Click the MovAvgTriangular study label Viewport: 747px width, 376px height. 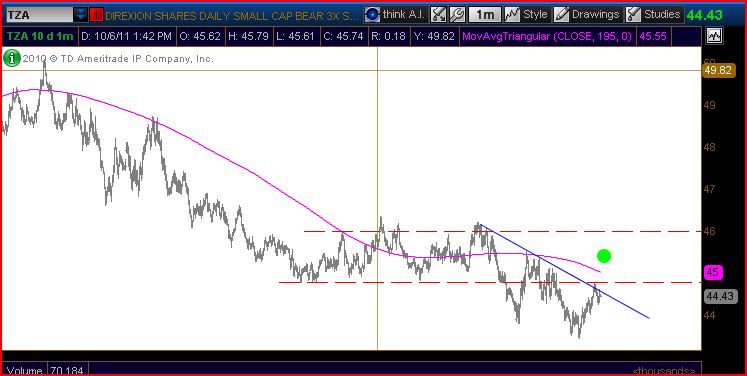coord(547,36)
